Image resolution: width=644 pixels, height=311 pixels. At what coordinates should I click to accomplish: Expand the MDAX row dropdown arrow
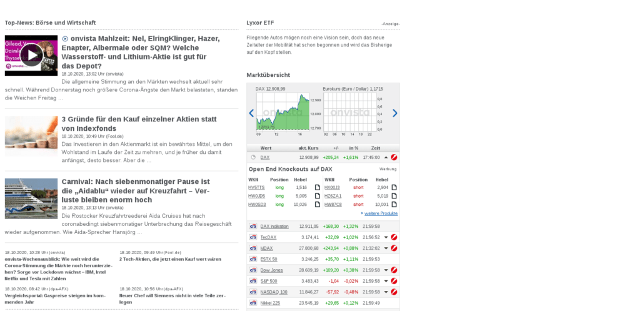tap(386, 248)
